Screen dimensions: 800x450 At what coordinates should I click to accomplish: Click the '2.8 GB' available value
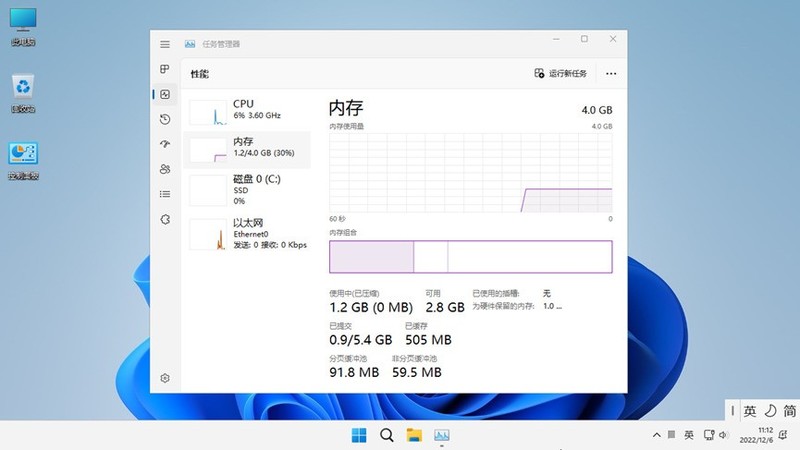445,307
